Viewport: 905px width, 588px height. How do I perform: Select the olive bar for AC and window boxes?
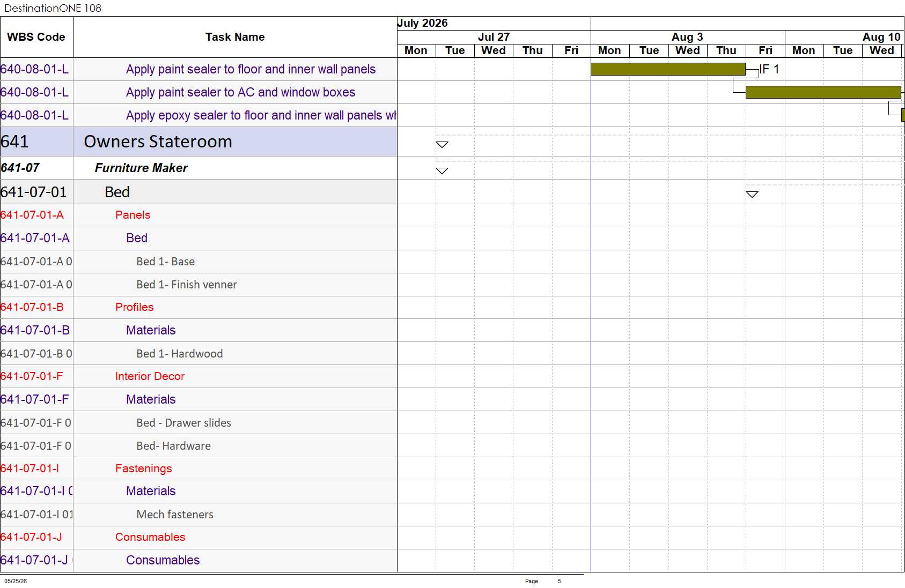pos(823,92)
